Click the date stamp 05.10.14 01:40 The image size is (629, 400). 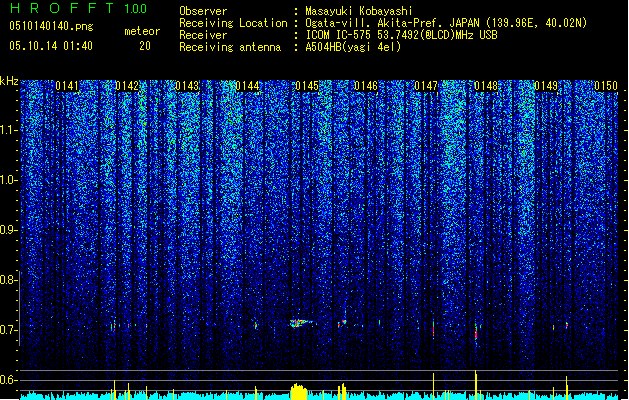(x=51, y=46)
